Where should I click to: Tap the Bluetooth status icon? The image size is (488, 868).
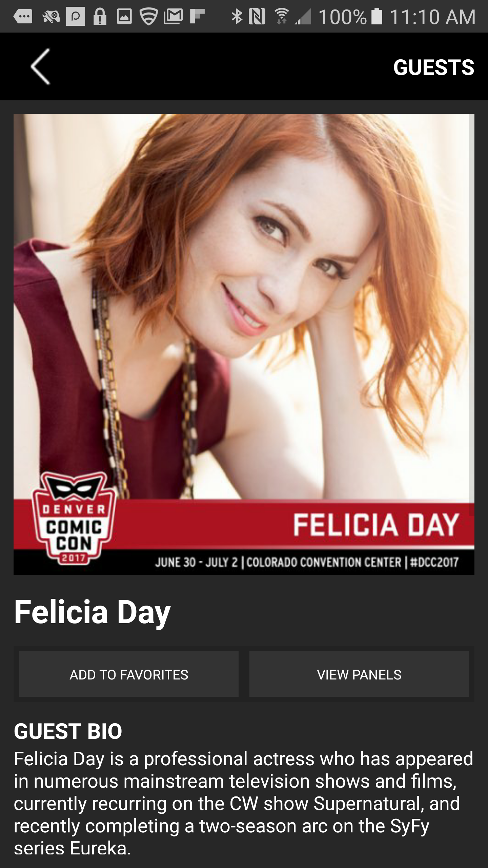(x=237, y=17)
